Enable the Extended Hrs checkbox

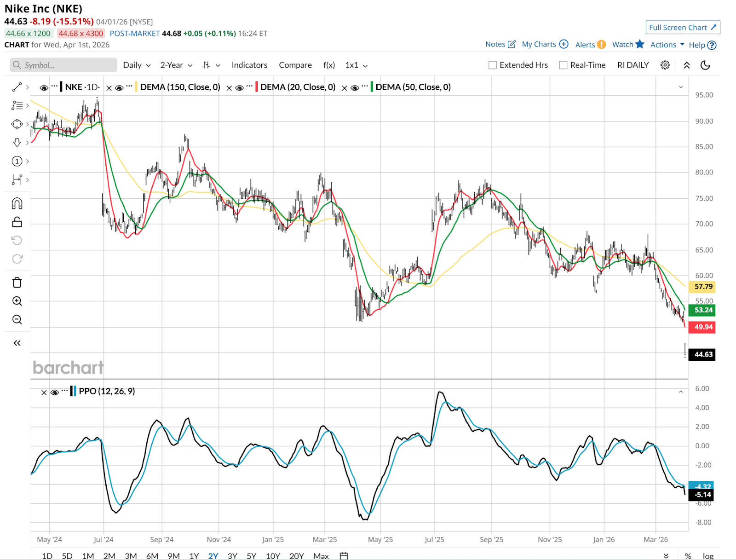tap(493, 65)
